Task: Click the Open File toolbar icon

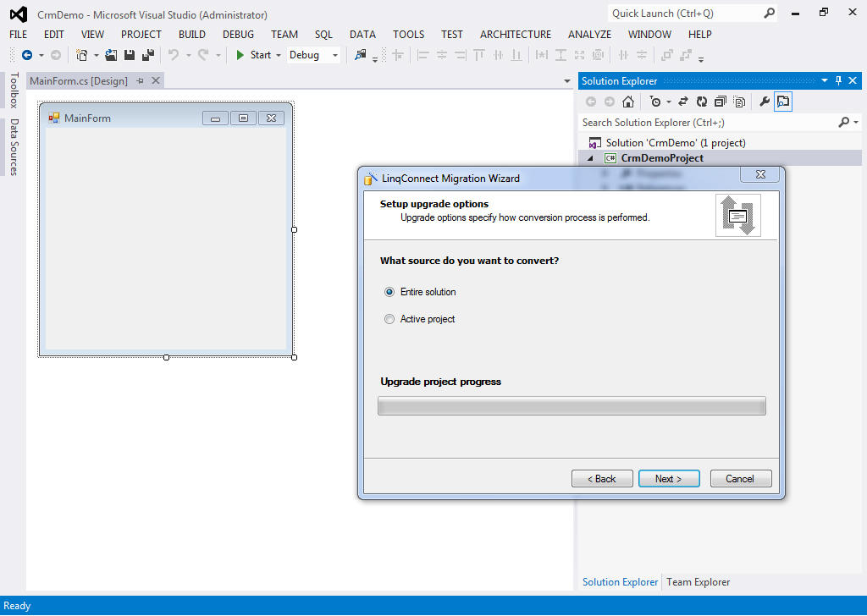Action: tap(111, 55)
